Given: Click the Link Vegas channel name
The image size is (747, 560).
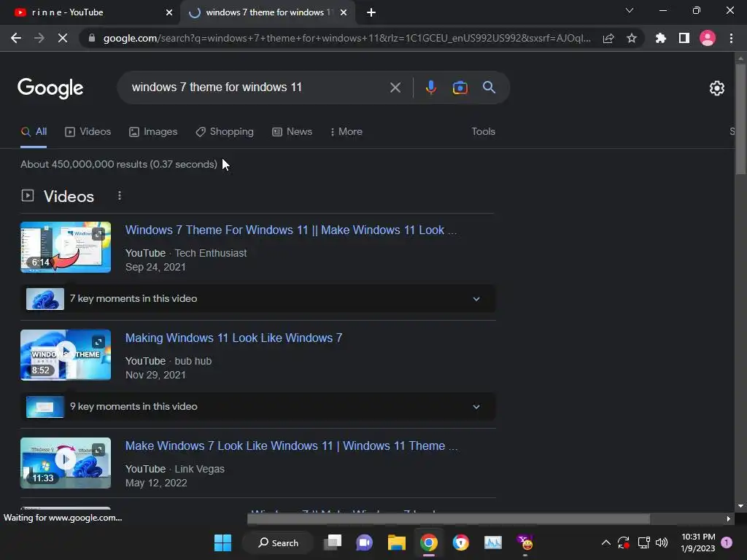Looking at the screenshot, I should [x=199, y=470].
